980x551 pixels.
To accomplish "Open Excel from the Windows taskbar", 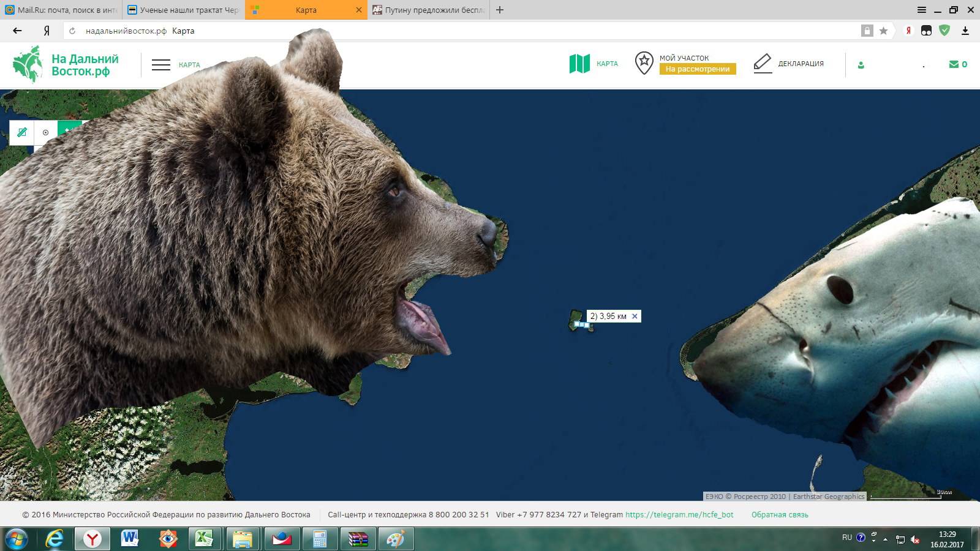I will [204, 539].
